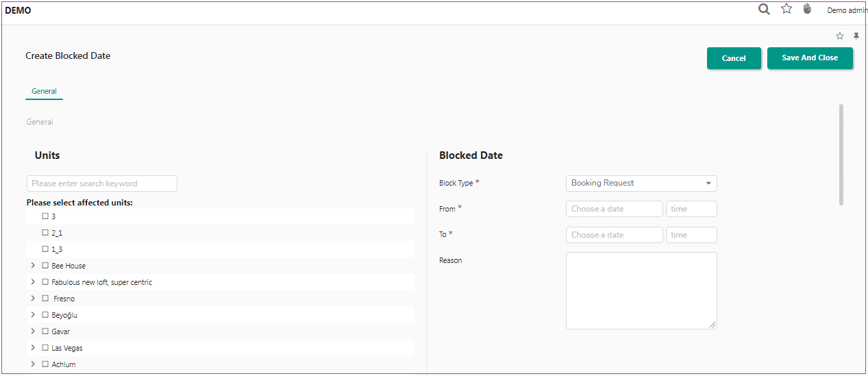Viewport: 868px width, 376px height.
Task: Open the Demo admin user menu
Action: coord(847,10)
